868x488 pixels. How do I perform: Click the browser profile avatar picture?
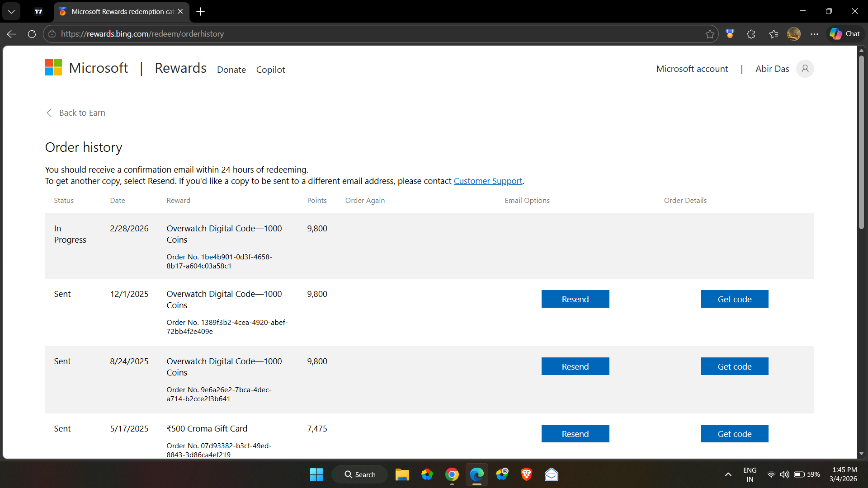[x=793, y=34]
